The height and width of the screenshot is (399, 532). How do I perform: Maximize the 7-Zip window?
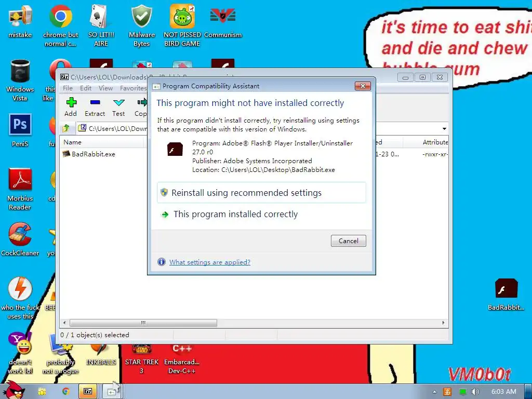[x=422, y=77]
